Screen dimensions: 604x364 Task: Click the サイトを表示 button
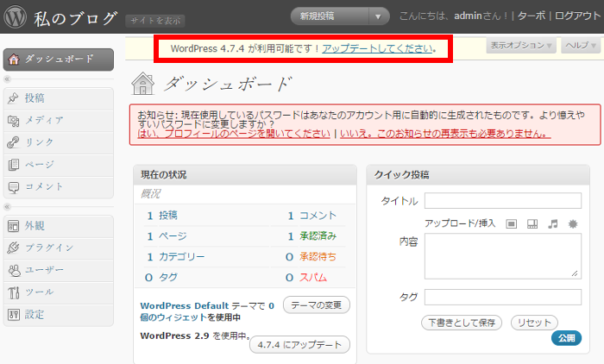154,21
